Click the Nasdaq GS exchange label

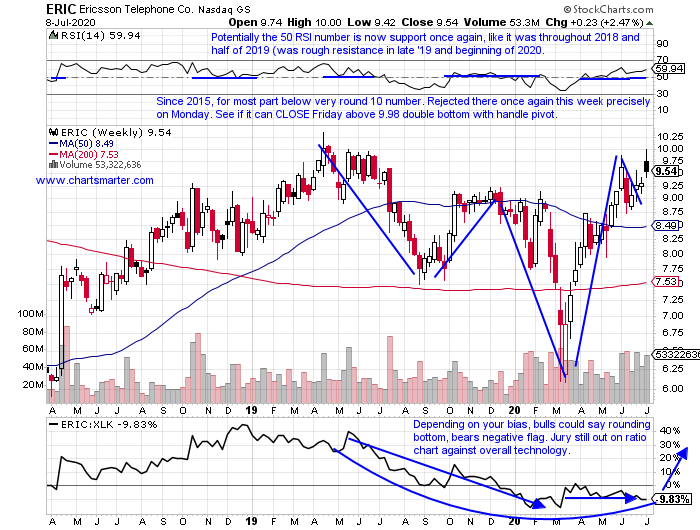point(225,9)
